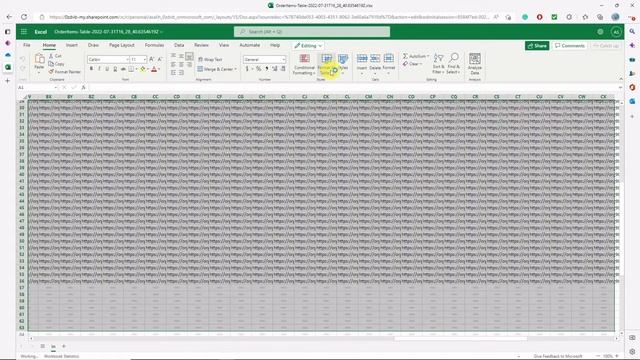The width and height of the screenshot is (640, 360).
Task: Apply percent style formatting
Action: [258, 69]
